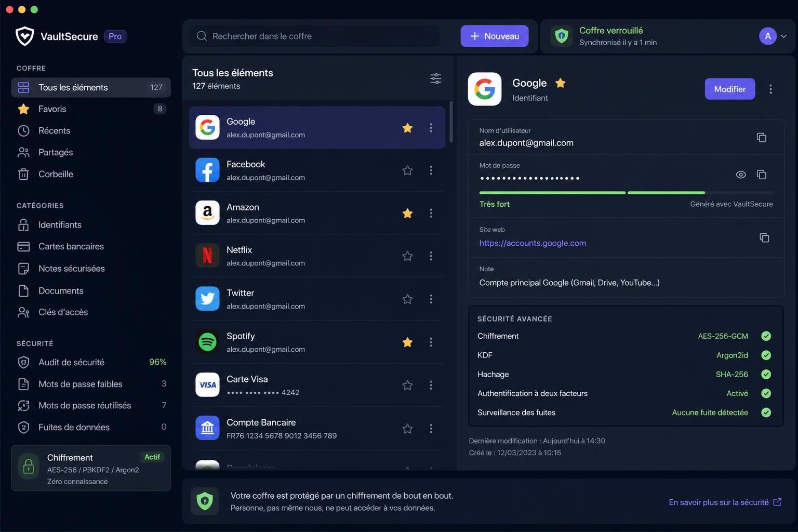
Task: Open the Spotify row three-dot menu
Action: tap(431, 342)
